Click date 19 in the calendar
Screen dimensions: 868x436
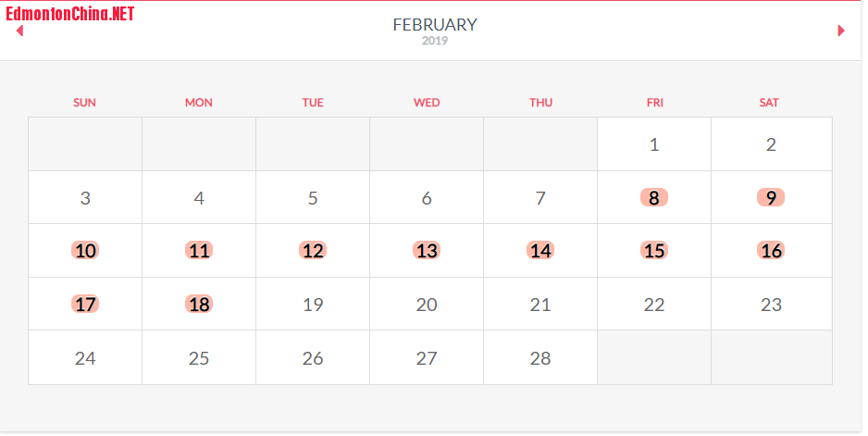pos(313,305)
